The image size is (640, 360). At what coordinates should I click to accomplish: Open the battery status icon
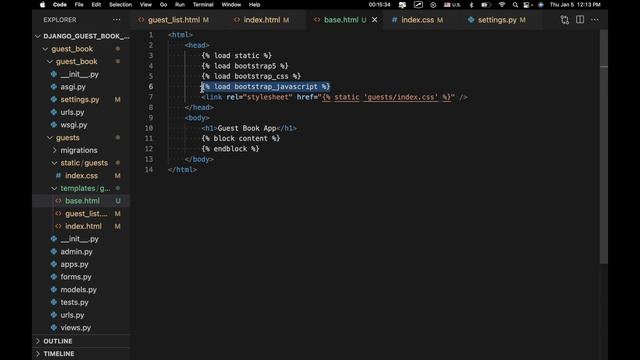click(x=486, y=5)
